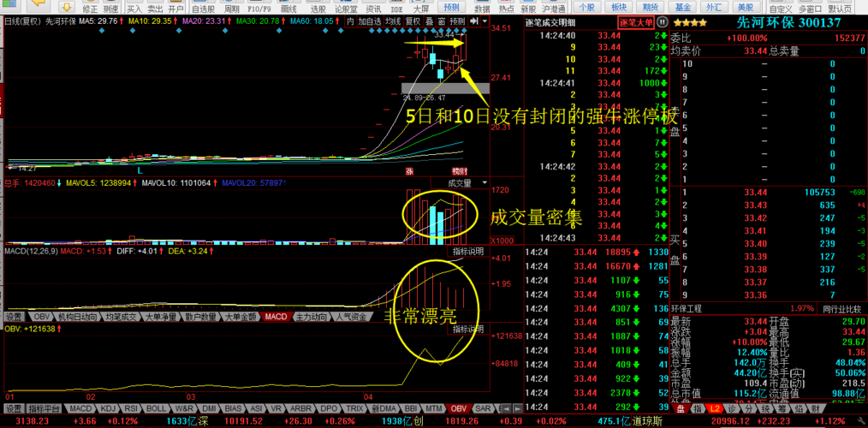This screenshot has width=868, height=428.
Task: Select the 机构日动向 indicator tab
Action: pos(77,317)
